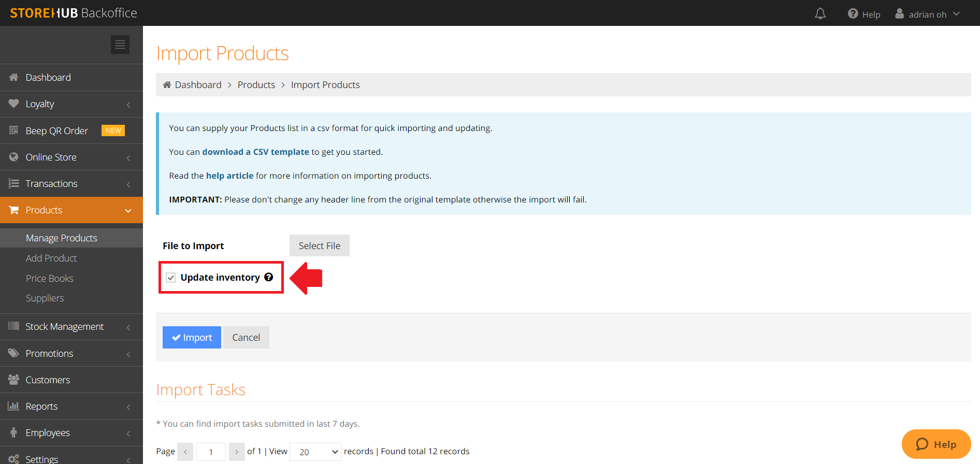This screenshot has height=464, width=980.
Task: Open the View records per page dropdown
Action: [315, 452]
